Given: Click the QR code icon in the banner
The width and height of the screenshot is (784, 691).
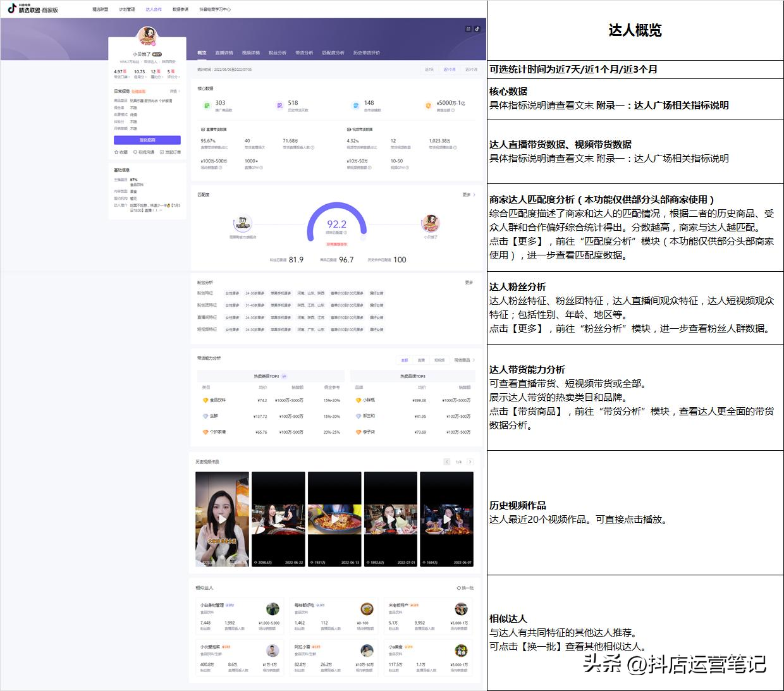Looking at the screenshot, I should [x=469, y=28].
